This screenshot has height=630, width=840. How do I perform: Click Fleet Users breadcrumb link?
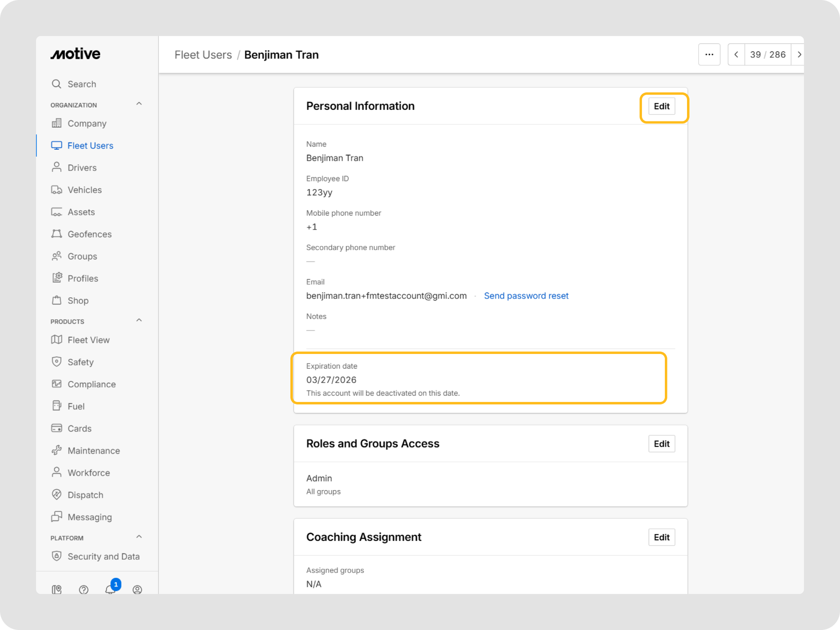(x=203, y=55)
